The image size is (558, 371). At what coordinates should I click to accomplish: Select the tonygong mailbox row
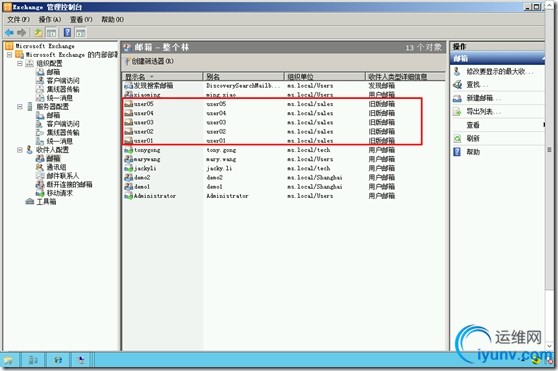click(x=283, y=150)
